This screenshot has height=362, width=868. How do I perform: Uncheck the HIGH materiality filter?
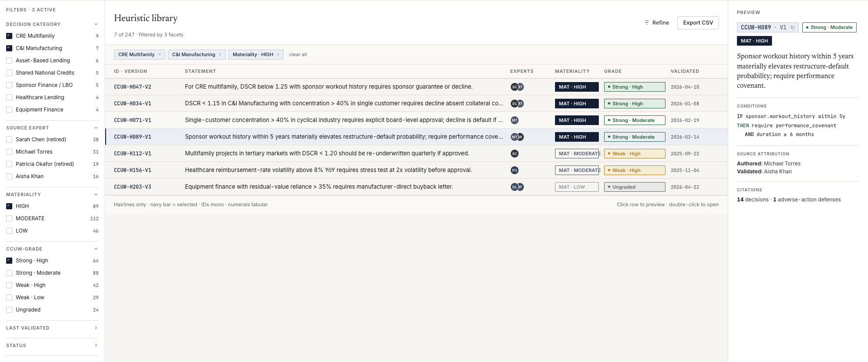coord(9,206)
